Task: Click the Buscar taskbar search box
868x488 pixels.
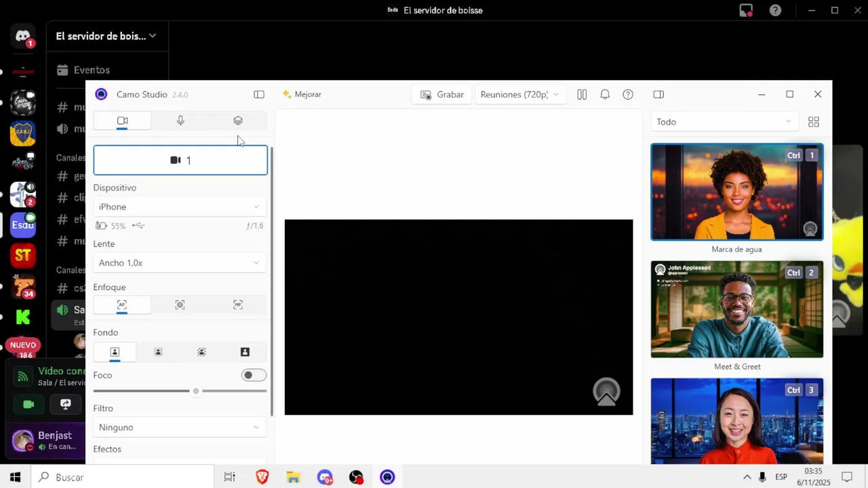Action: pos(122,477)
